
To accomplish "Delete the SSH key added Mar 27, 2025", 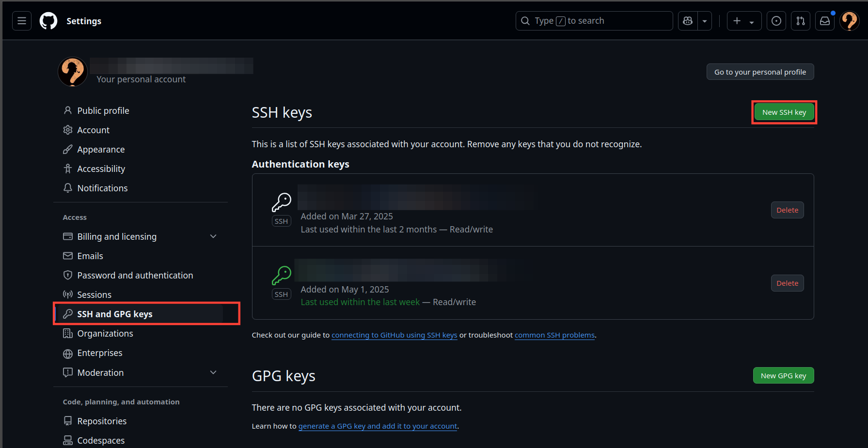I will point(787,210).
